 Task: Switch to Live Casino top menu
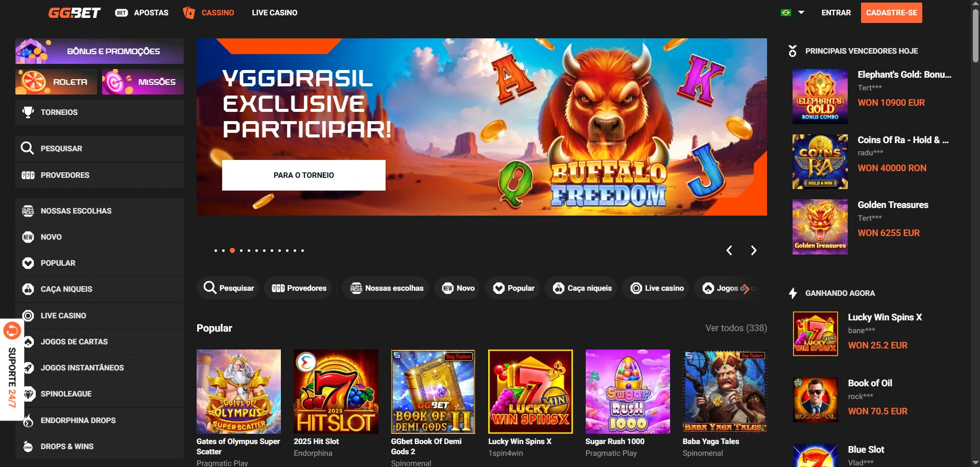point(274,13)
